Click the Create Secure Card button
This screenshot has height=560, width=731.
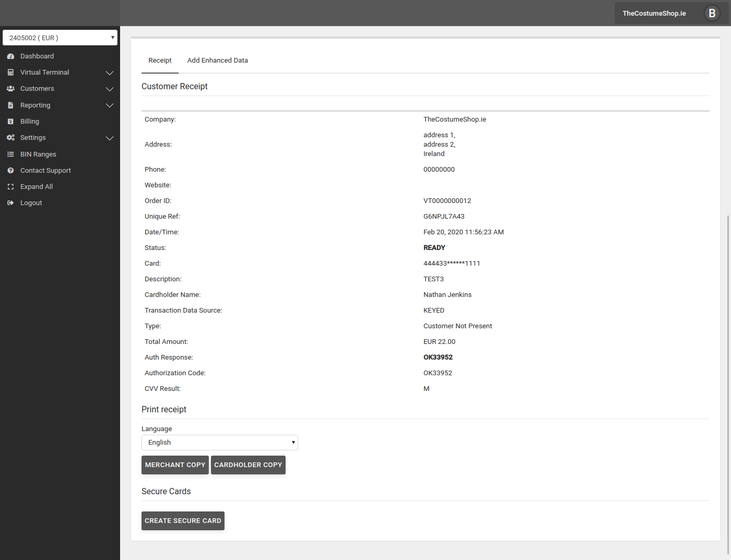183,521
